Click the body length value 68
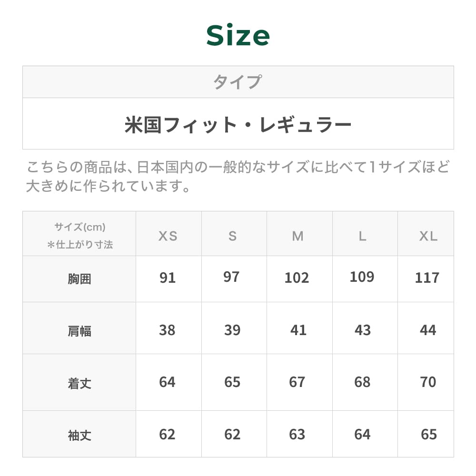Viewport: 476px width, 476px height. pyautogui.click(x=362, y=382)
